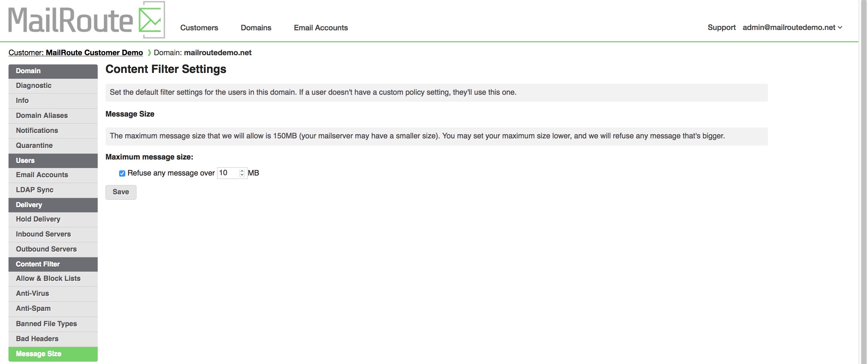868x364 pixels.
Task: Open the Customers menu
Action: pyautogui.click(x=199, y=28)
